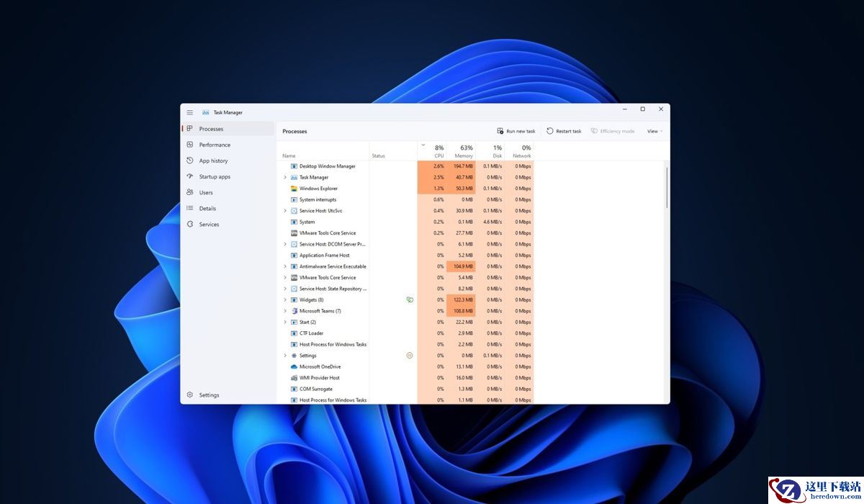Switch to the App history page
The width and height of the screenshot is (864, 504).
pyautogui.click(x=228, y=161)
